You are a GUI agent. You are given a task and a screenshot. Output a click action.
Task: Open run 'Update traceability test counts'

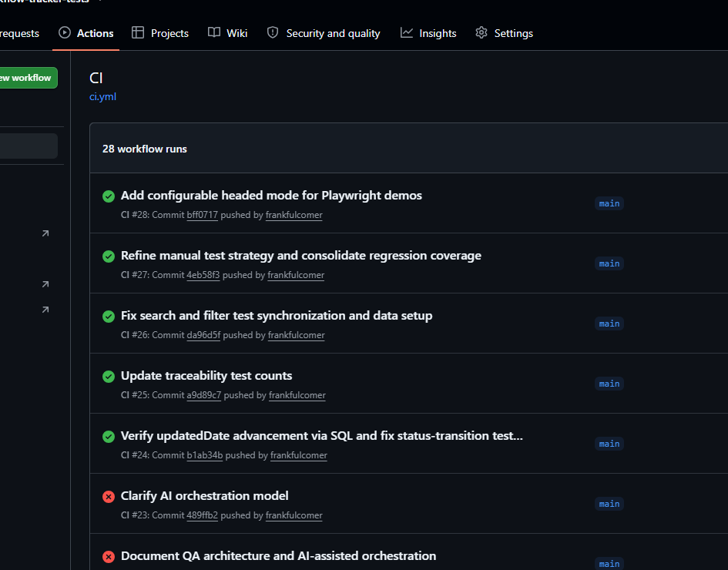click(206, 376)
